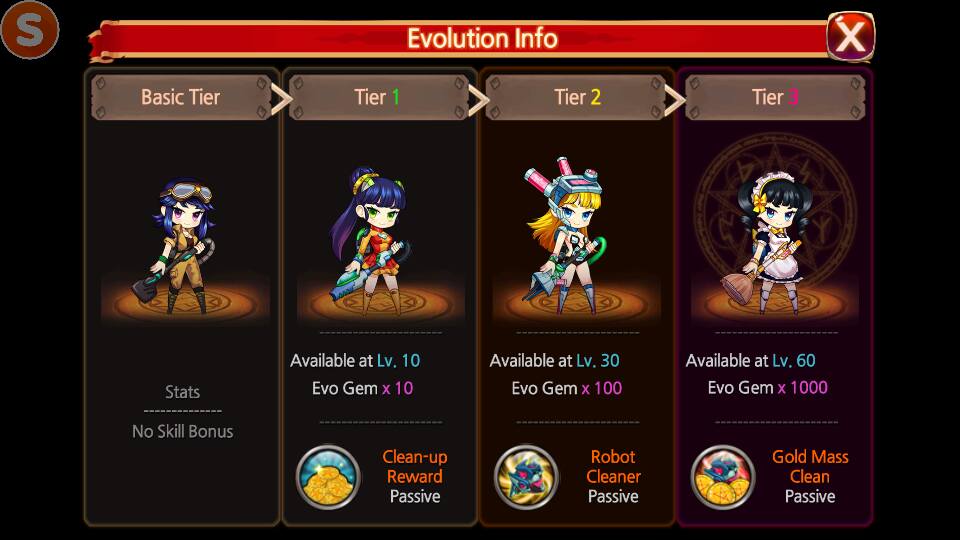The image size is (960, 540).
Task: Click arrow between Basic Tier and Tier 1
Action: tap(280, 99)
